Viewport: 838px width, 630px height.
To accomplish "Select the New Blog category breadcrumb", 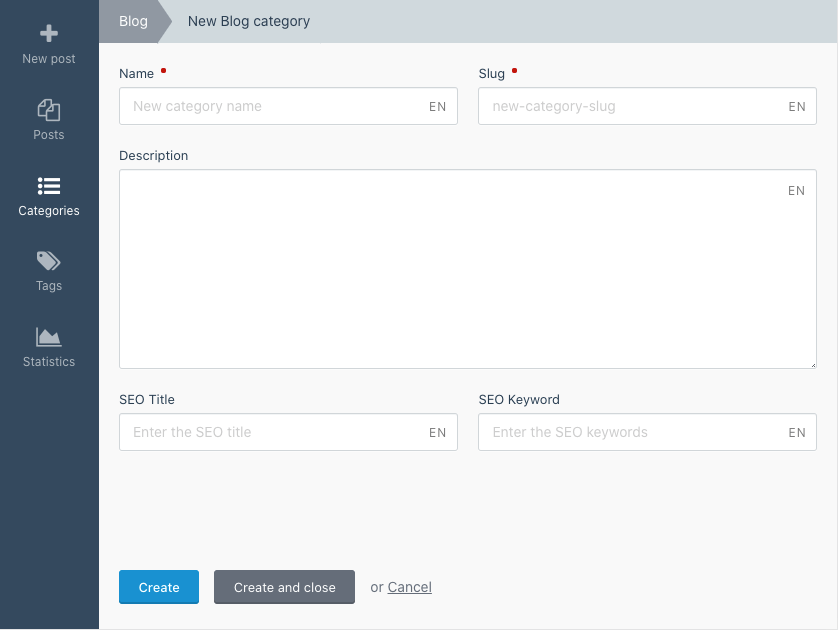I will coord(249,21).
